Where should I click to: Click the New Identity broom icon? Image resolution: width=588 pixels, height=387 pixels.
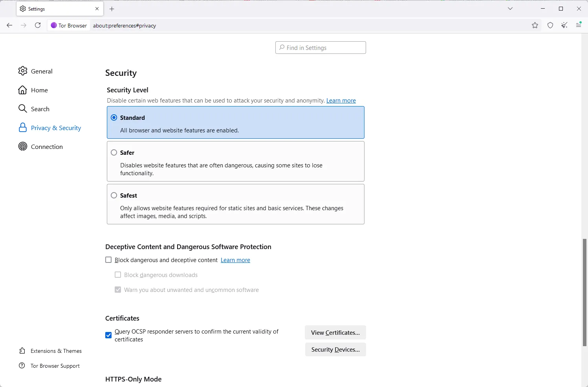pyautogui.click(x=564, y=26)
